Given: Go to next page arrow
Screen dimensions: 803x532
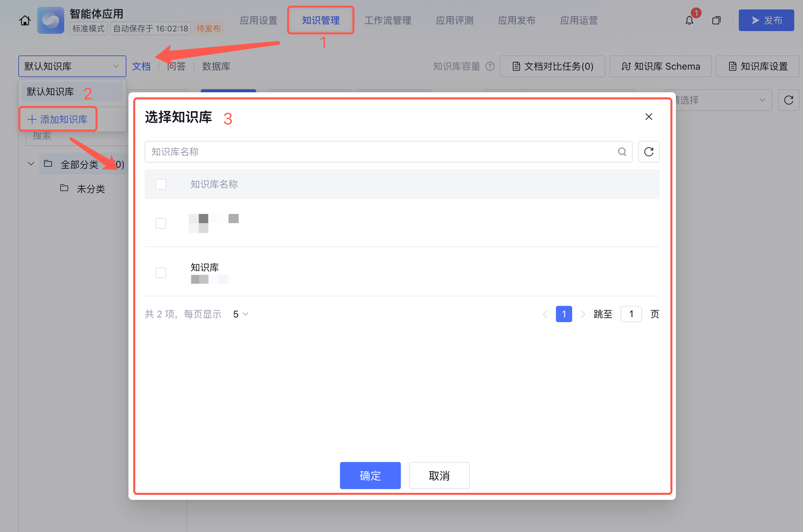Looking at the screenshot, I should tap(583, 314).
